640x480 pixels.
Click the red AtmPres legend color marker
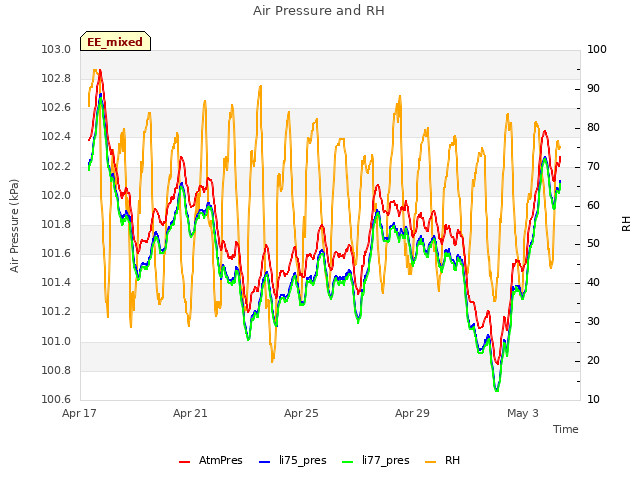pos(184,462)
